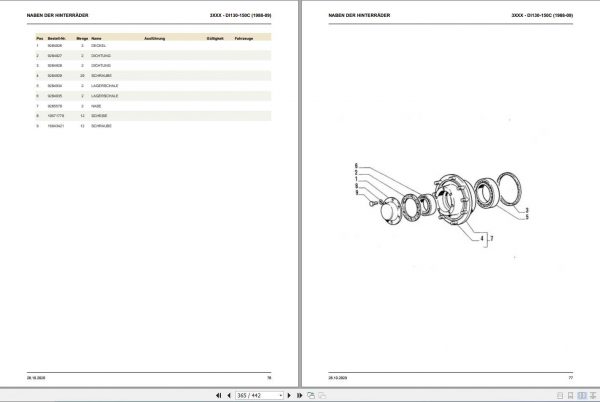Screen dimensions: 600x402
Task: Click the NABE row
Action: [153, 106]
